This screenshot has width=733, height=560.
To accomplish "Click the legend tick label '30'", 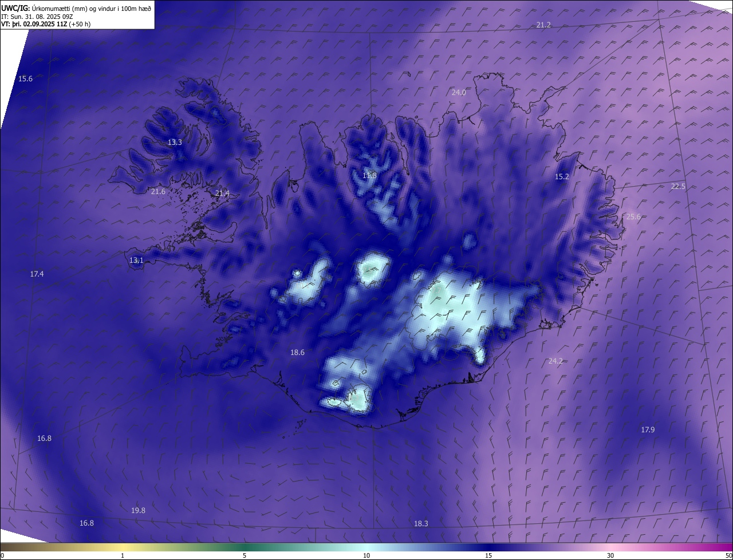I will [x=610, y=556].
